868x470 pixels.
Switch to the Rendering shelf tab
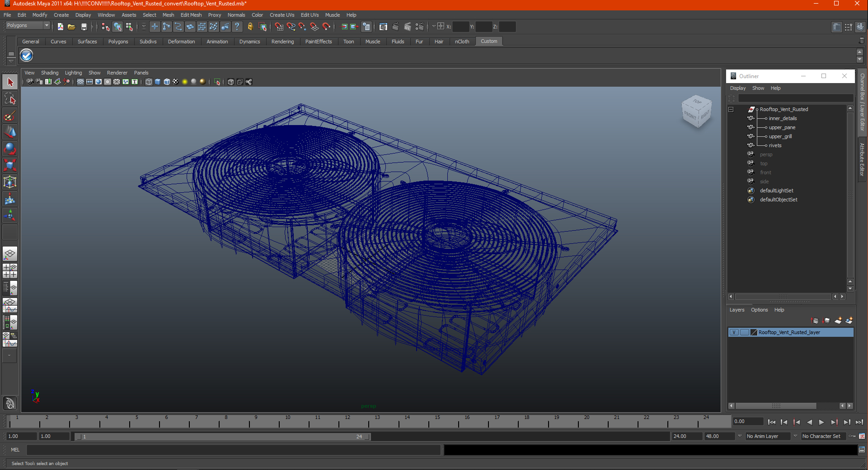click(282, 42)
